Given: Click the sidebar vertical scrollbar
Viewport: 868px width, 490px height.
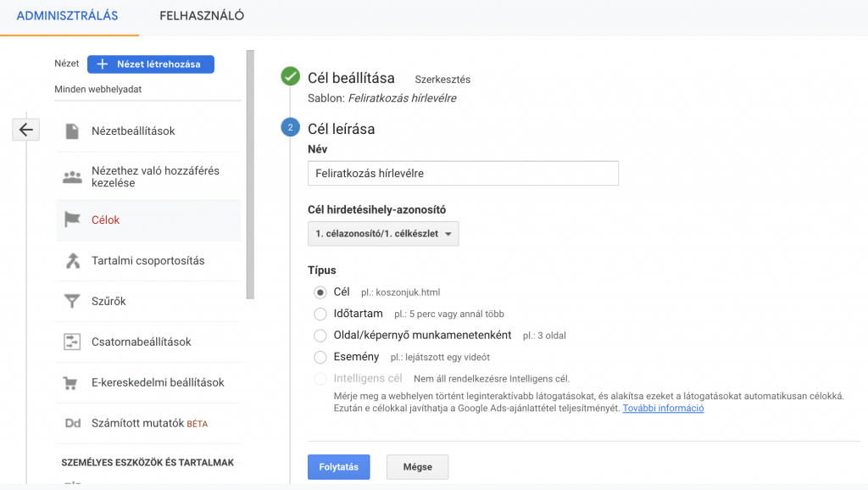Looking at the screenshot, I should pos(250,175).
